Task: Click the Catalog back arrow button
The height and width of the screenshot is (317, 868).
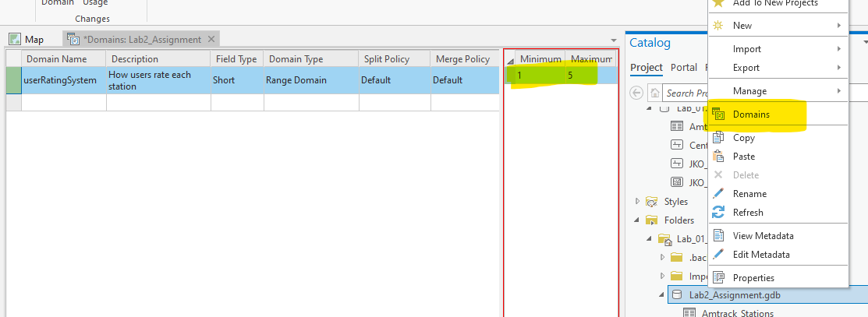Action: coord(637,93)
